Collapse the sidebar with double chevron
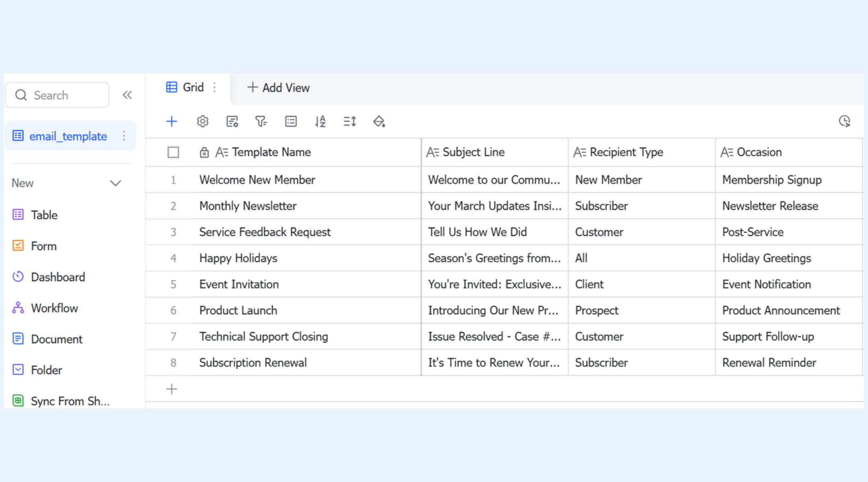The image size is (868, 482). pos(127,95)
